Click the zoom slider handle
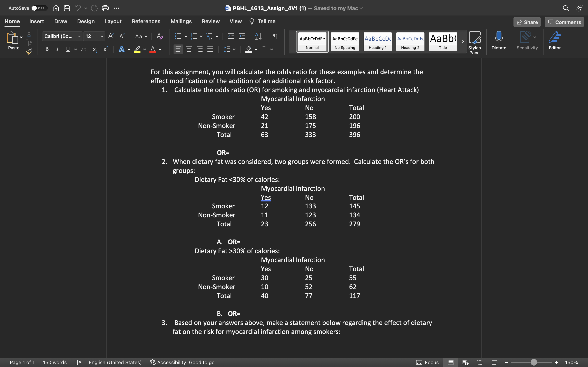 click(x=533, y=362)
